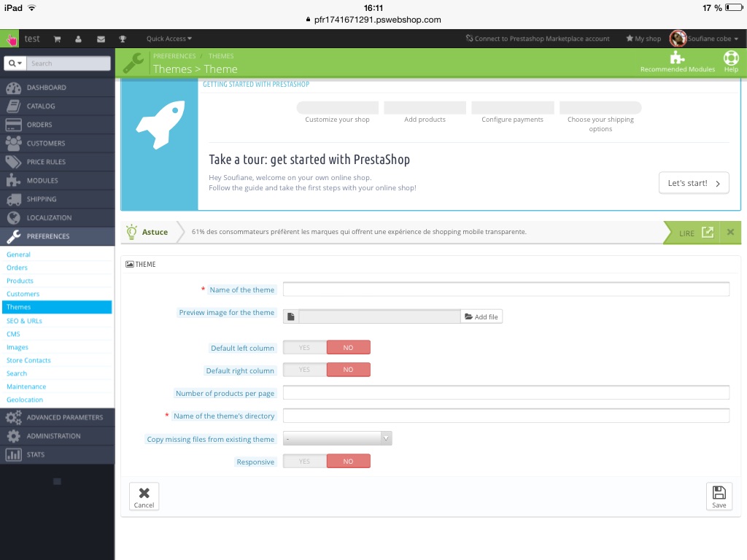Open Modules in the sidebar
Viewport: 747px width, 560px height.
(58, 181)
